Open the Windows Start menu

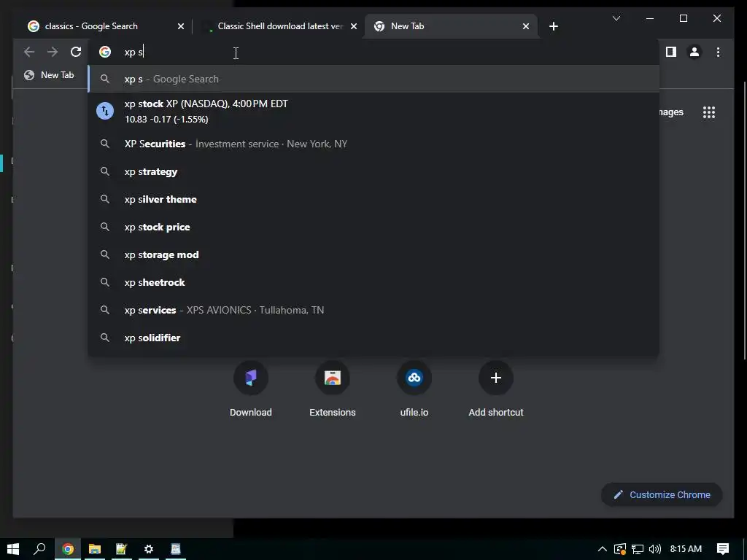point(13,549)
